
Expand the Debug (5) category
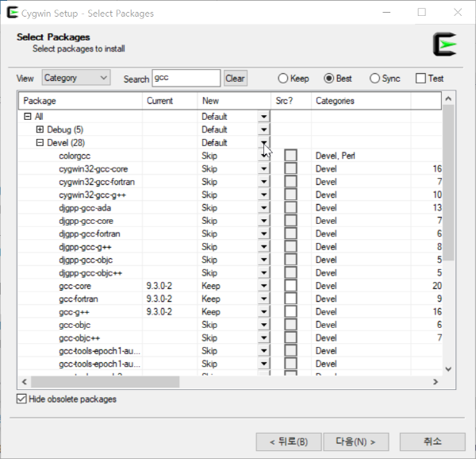click(40, 129)
